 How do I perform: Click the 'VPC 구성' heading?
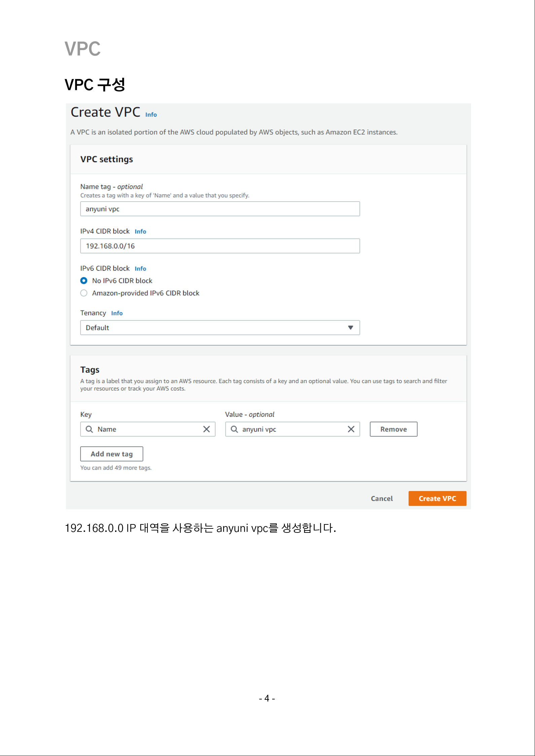tap(95, 85)
